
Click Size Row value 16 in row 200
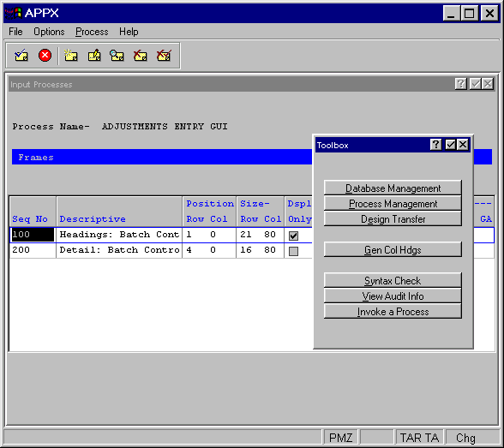click(245, 250)
